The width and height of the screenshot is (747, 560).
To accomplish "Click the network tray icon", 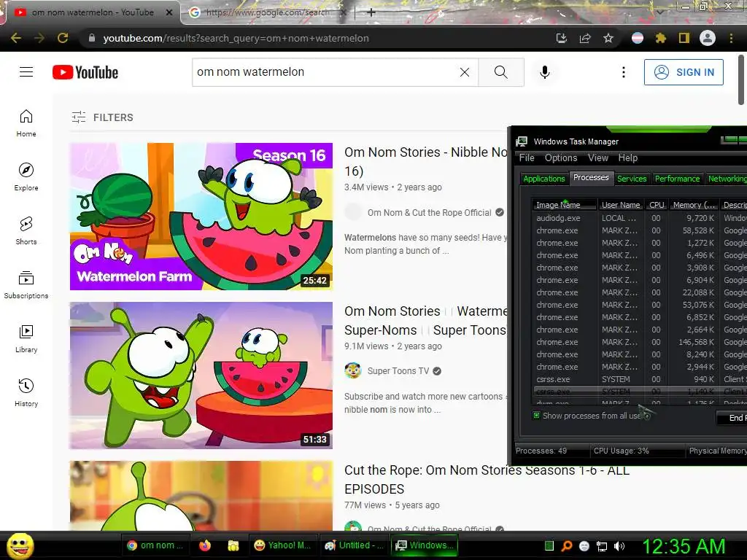I will (602, 546).
